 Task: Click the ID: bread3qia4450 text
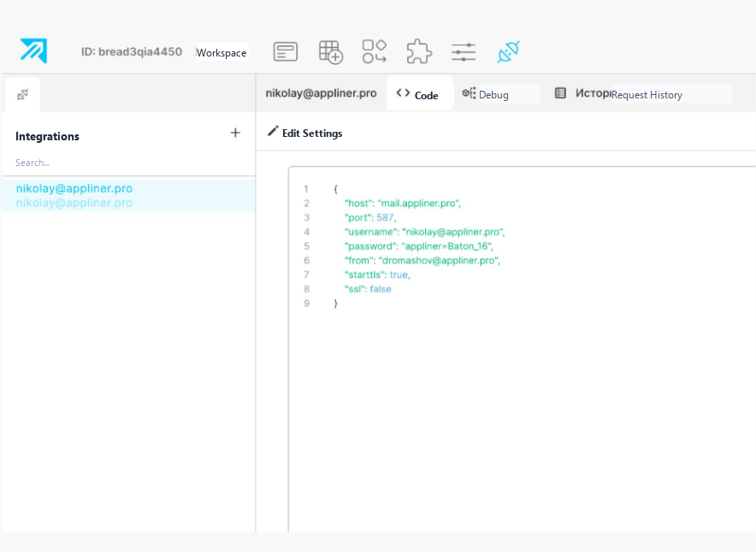pyautogui.click(x=132, y=51)
